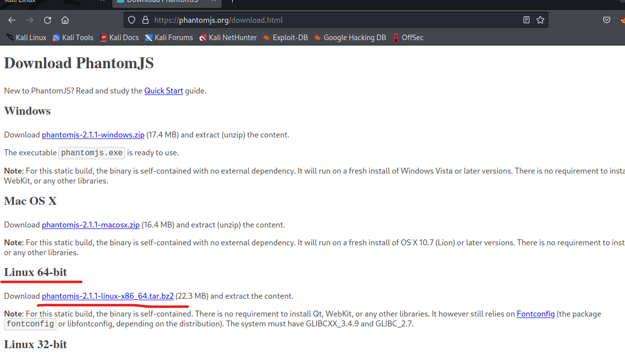Click the (22.3 MB) size text
625x364 pixels.
click(x=192, y=296)
